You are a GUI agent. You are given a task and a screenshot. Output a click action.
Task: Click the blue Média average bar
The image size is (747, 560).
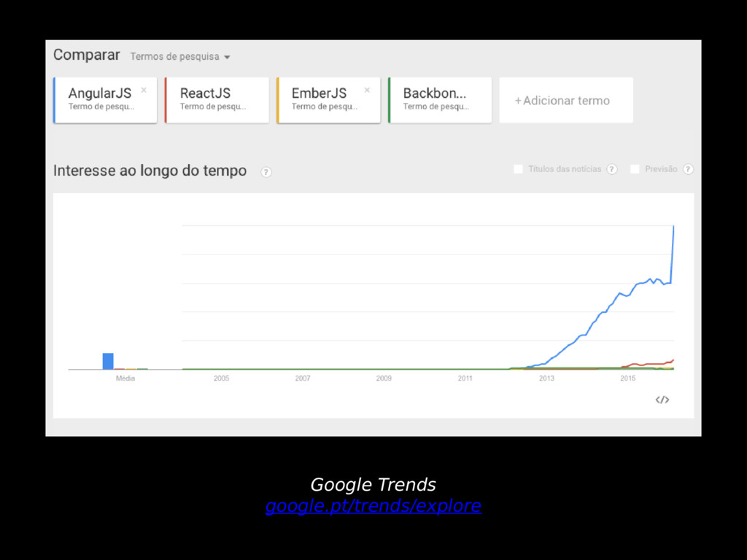[108, 361]
